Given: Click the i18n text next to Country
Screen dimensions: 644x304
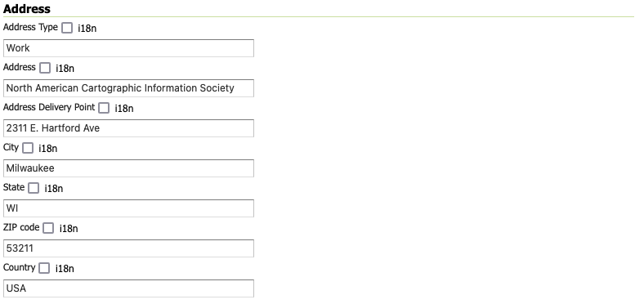Looking at the screenshot, I should click(65, 269).
